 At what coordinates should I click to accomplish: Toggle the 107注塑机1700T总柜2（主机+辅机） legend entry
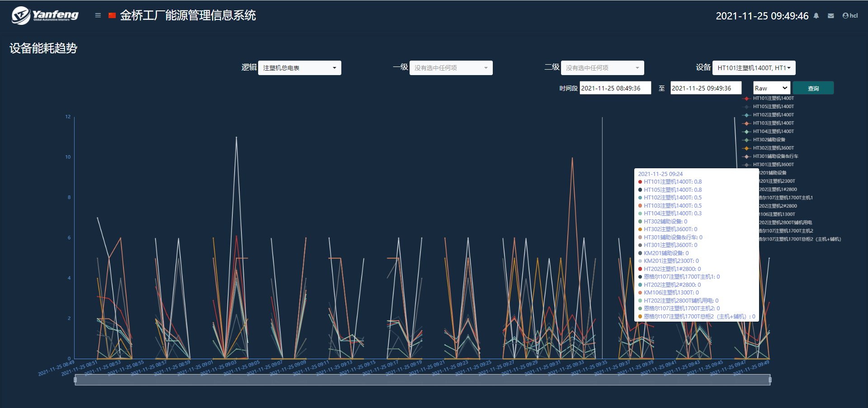[800, 239]
